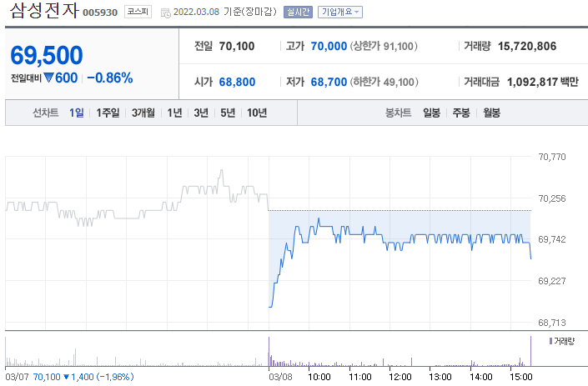Click the trading volume 15,720,806

[527, 46]
